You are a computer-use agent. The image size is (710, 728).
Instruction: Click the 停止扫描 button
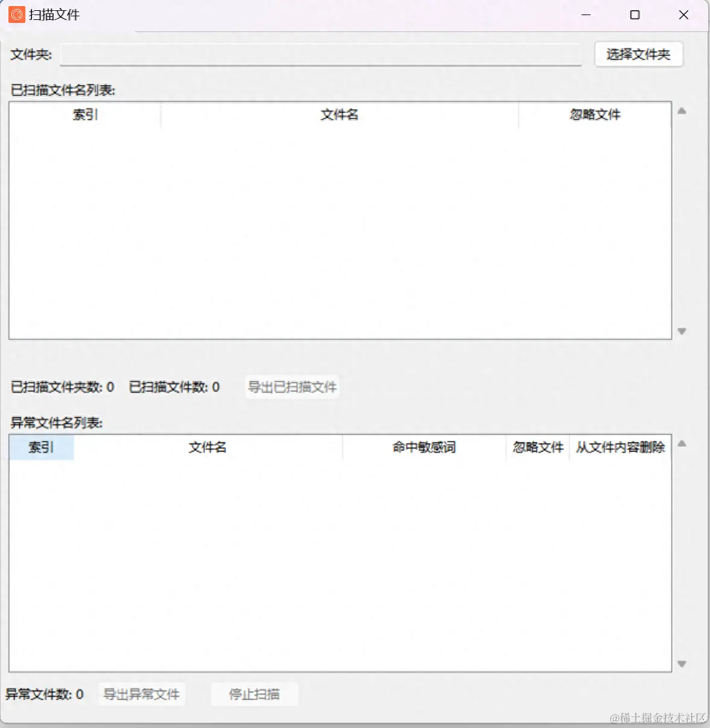tap(254, 694)
